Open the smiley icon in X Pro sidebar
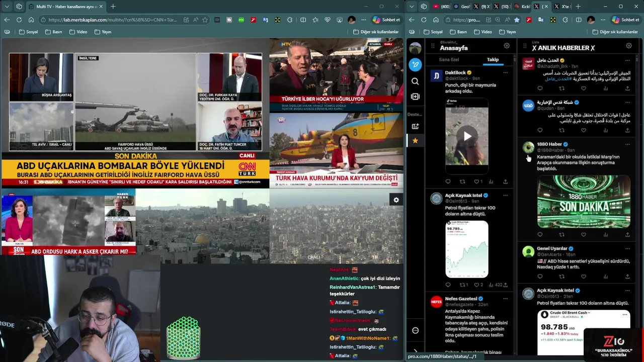The width and height of the screenshot is (644, 362). 415,330
